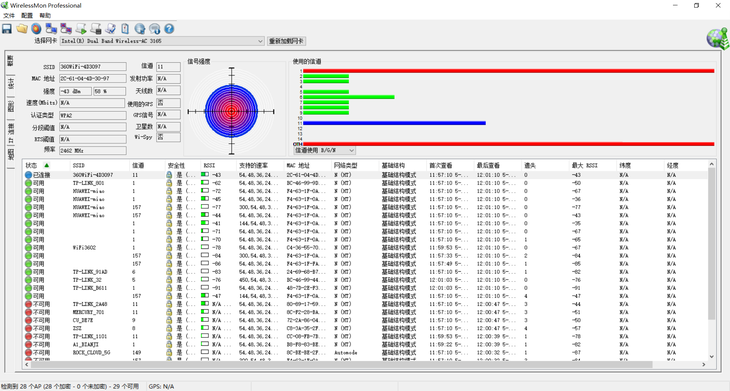730x391 pixels.
Task: Select the TP-LINK_2A48 network row
Action: point(365,304)
